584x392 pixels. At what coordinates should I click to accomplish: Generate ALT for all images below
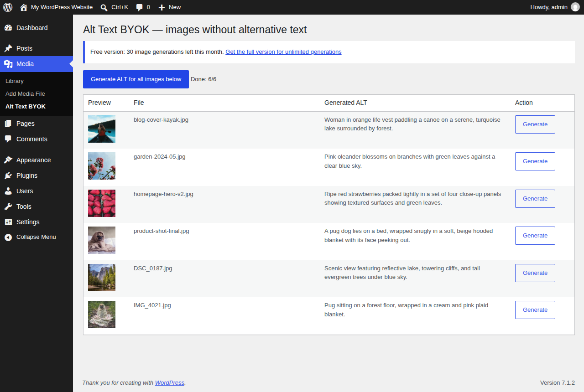136,79
